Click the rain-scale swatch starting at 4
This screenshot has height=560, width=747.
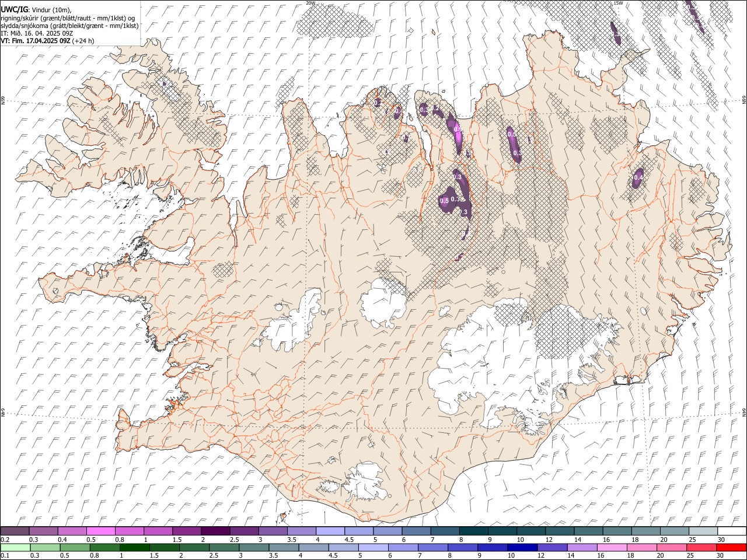click(x=313, y=547)
